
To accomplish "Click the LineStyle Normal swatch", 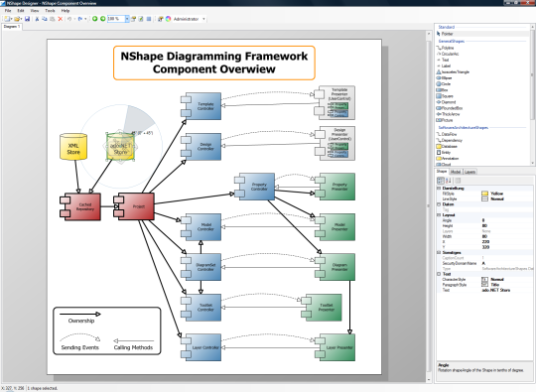I will (x=484, y=198).
